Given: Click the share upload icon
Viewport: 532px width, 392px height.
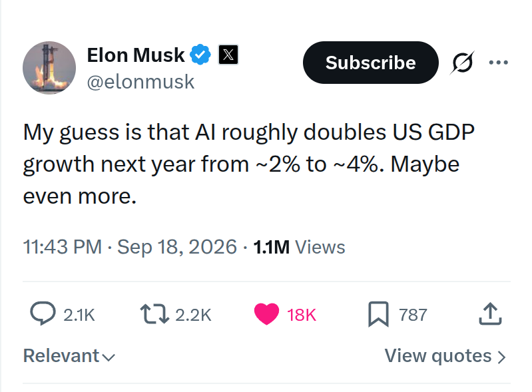Looking at the screenshot, I should click(x=490, y=313).
